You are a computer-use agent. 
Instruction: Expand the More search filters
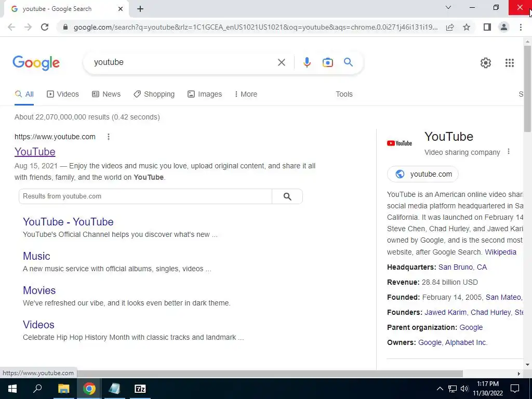coord(246,95)
